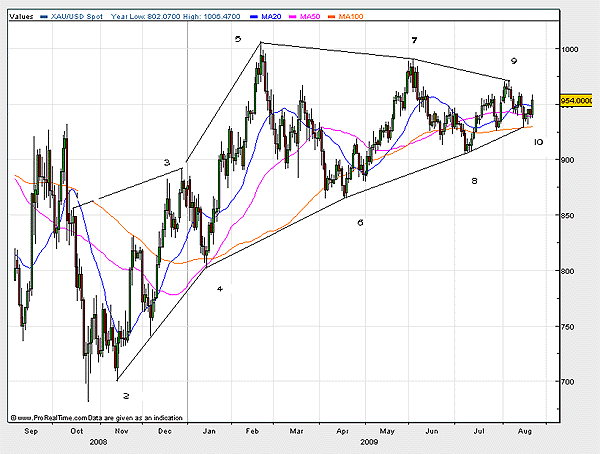Click the 1000 level on price axis
This screenshot has width=600, height=454.
click(x=569, y=49)
